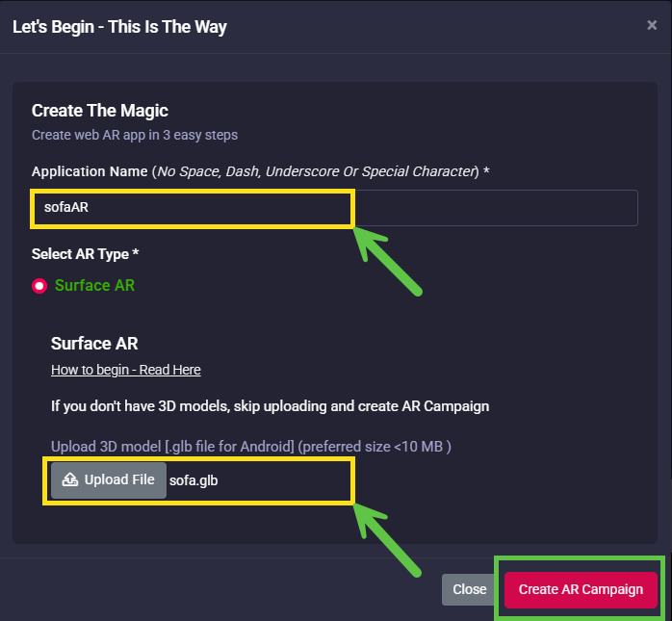
Task: Click Create AR Campaign button
Action: click(581, 589)
